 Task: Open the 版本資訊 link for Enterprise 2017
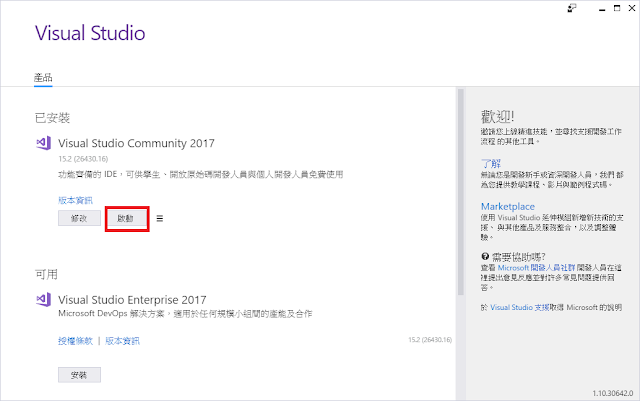pyautogui.click(x=122, y=341)
